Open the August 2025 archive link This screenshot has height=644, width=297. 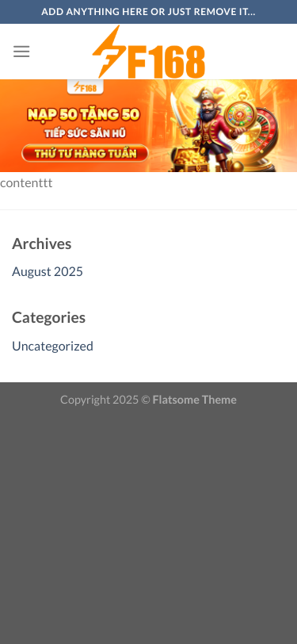point(48,271)
